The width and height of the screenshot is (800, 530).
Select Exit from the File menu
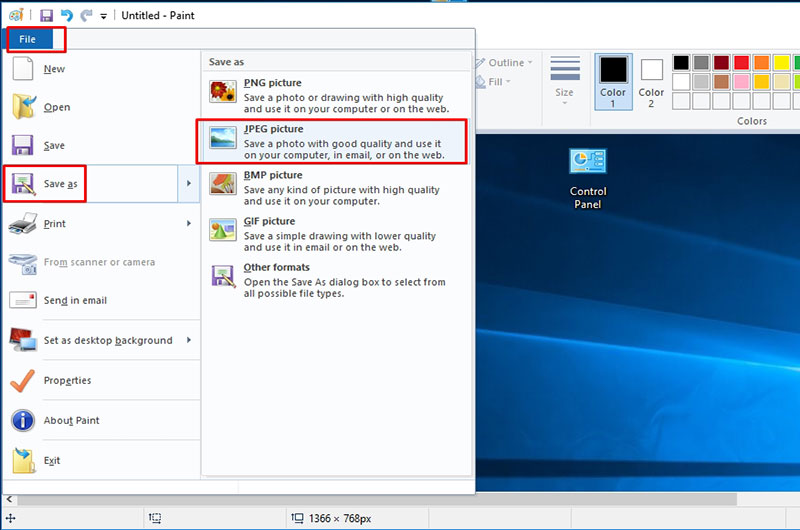click(x=101, y=461)
